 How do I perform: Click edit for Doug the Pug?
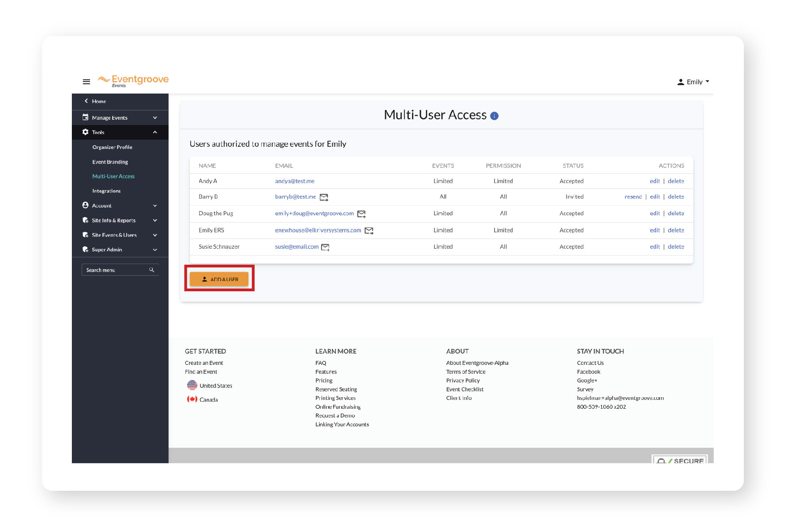[x=655, y=214]
